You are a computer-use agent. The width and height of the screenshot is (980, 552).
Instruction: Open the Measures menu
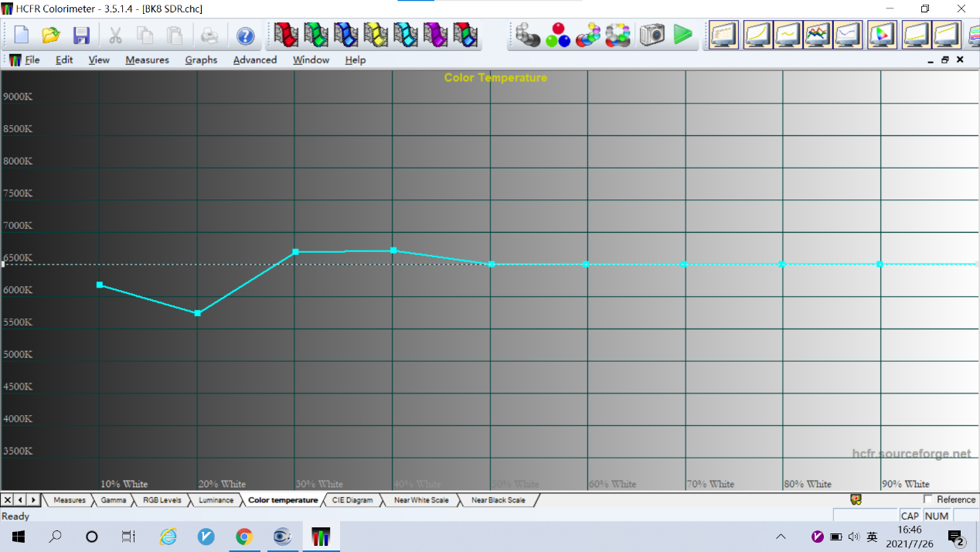tap(147, 60)
